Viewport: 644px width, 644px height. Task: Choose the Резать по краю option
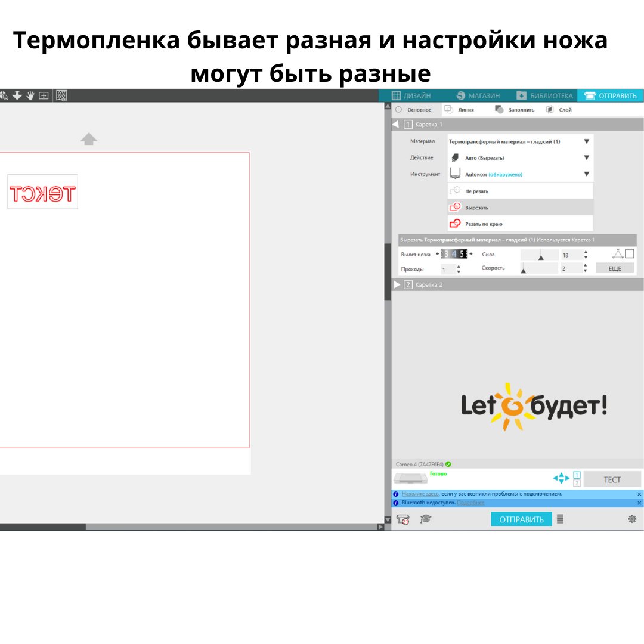tap(520, 224)
